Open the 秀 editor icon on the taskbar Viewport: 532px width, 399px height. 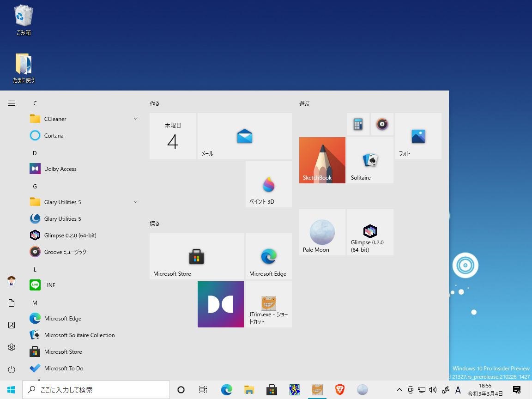[294, 390]
